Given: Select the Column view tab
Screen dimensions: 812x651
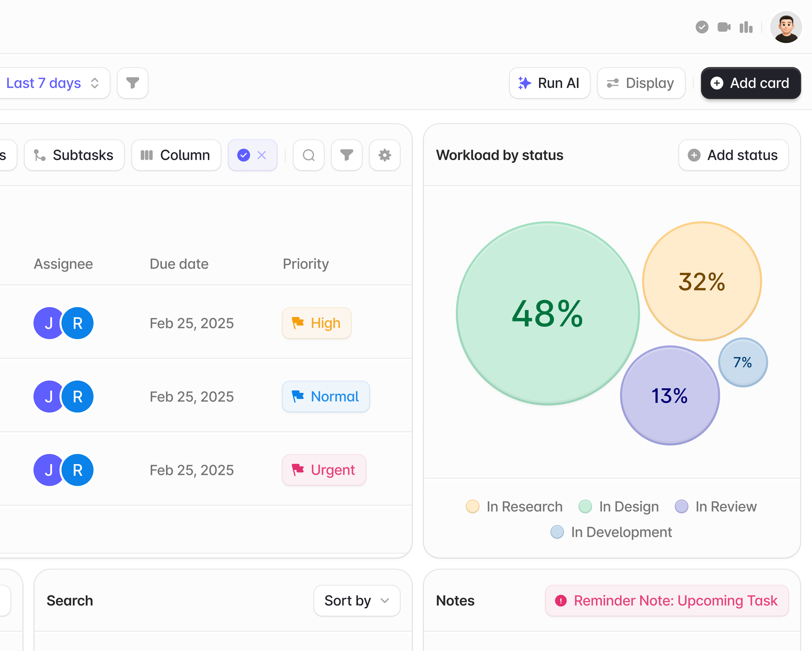Looking at the screenshot, I should coord(176,155).
